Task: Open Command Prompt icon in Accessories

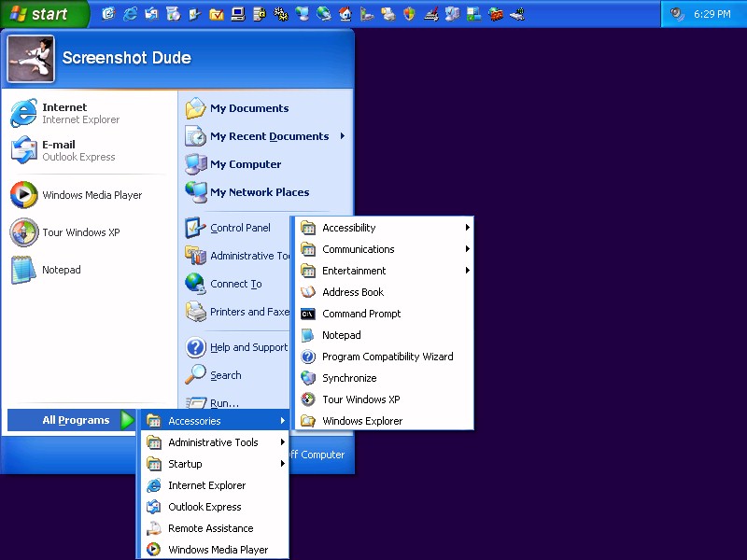Action: tap(308, 314)
